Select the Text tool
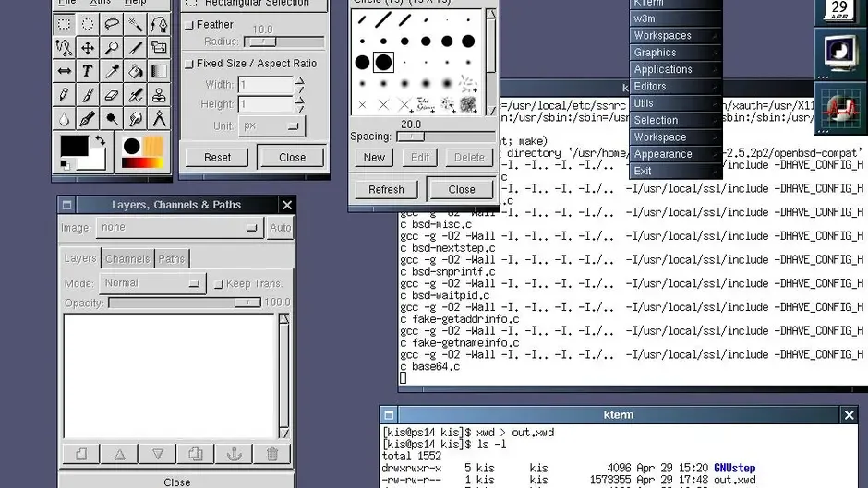The width and height of the screenshot is (868, 488). pyautogui.click(x=88, y=71)
